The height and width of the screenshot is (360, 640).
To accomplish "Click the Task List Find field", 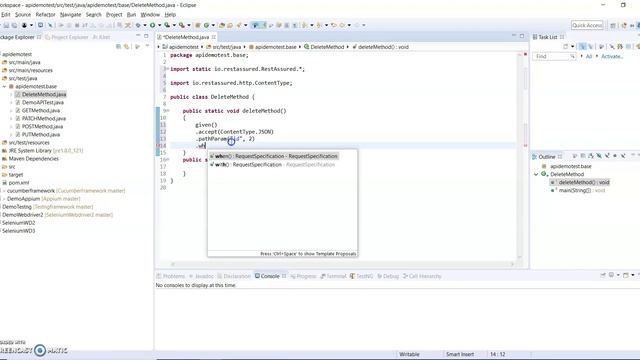I will coord(554,56).
